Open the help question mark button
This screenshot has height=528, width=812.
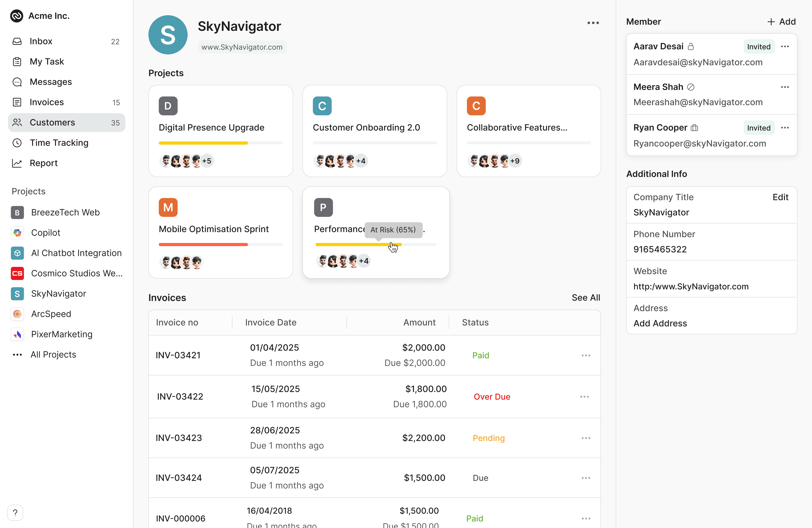point(15,512)
